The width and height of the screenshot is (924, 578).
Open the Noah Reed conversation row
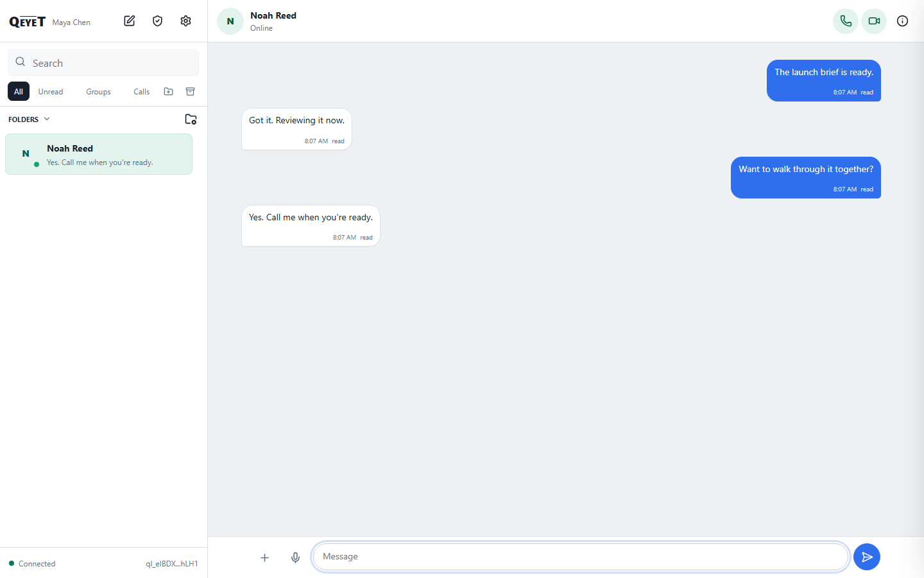(x=99, y=154)
